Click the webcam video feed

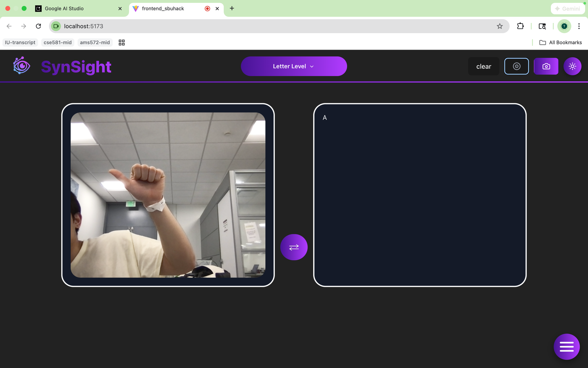coord(168,195)
